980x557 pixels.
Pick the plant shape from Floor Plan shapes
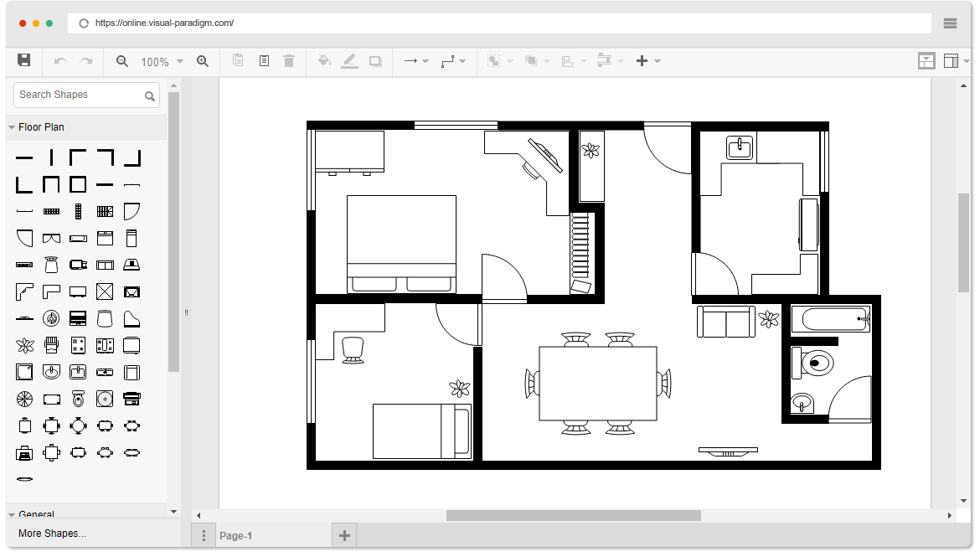[24, 343]
